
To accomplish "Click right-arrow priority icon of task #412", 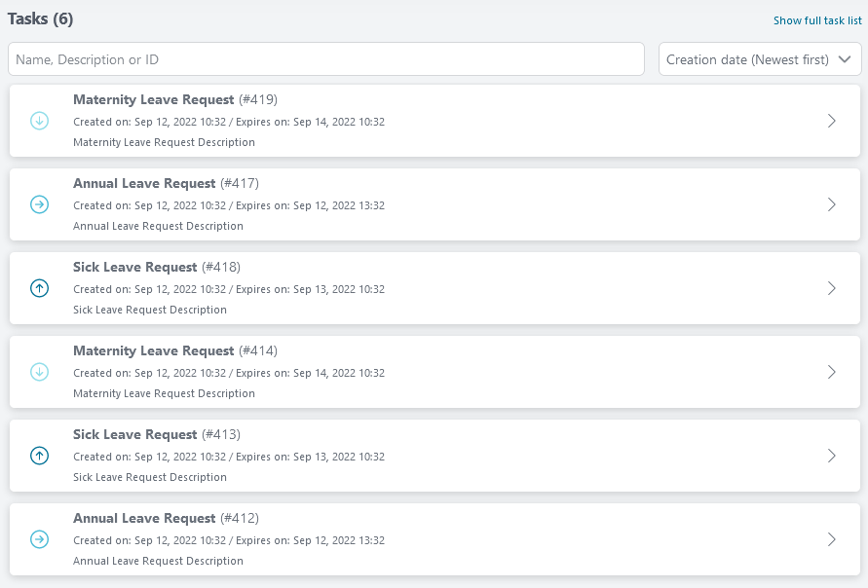I will [39, 539].
